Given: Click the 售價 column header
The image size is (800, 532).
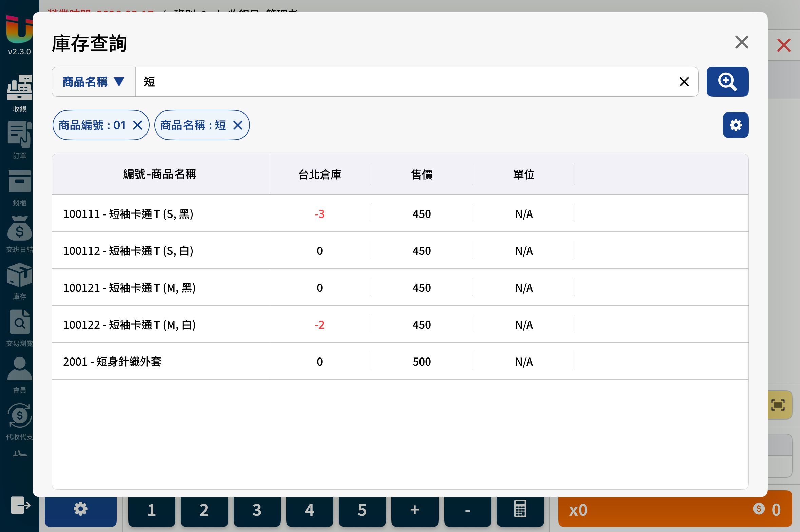Looking at the screenshot, I should (422, 175).
